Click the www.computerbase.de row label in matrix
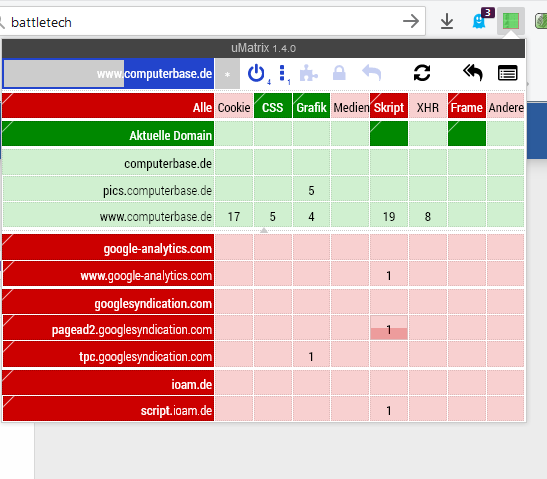Viewport: 547px width, 479px height. pyautogui.click(x=108, y=215)
